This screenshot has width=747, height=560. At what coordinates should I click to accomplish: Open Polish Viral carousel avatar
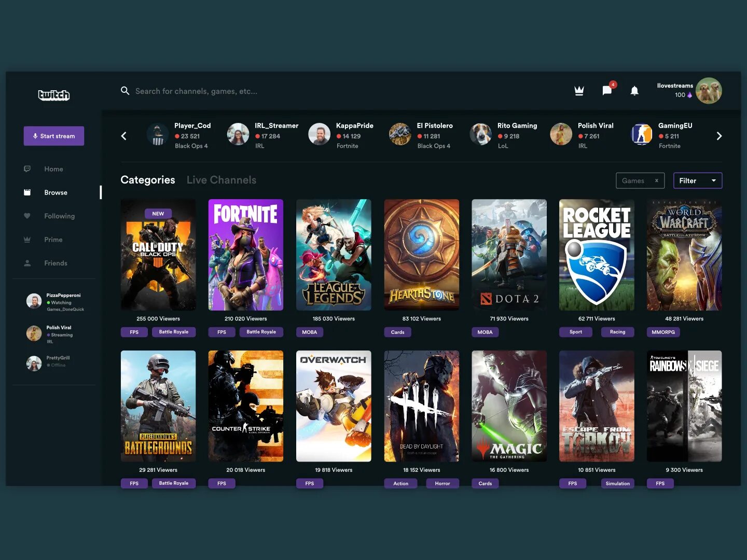561,134
